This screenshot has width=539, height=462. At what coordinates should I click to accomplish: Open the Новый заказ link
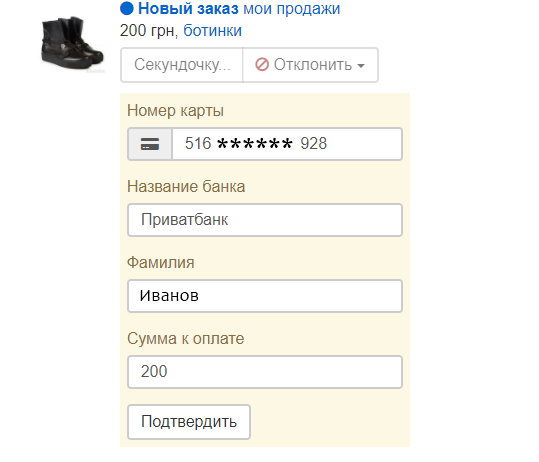(x=188, y=9)
